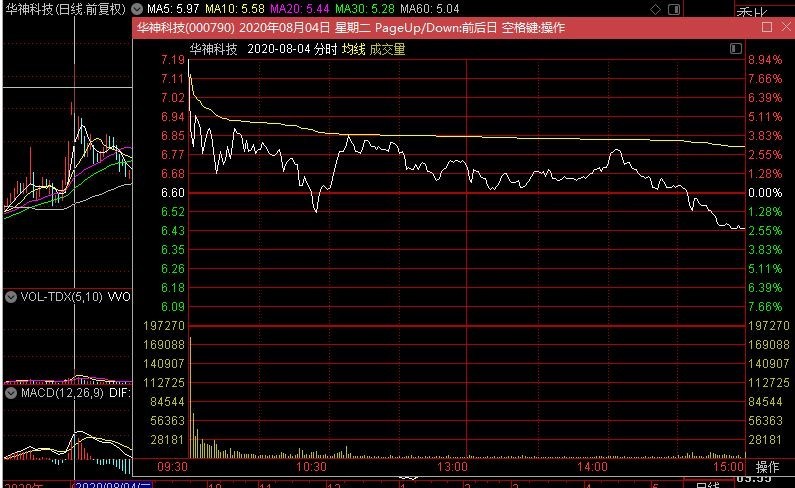Image resolution: width=795 pixels, height=488 pixels.
Task: Click the left 28181 volume axis label
Action: click(167, 439)
